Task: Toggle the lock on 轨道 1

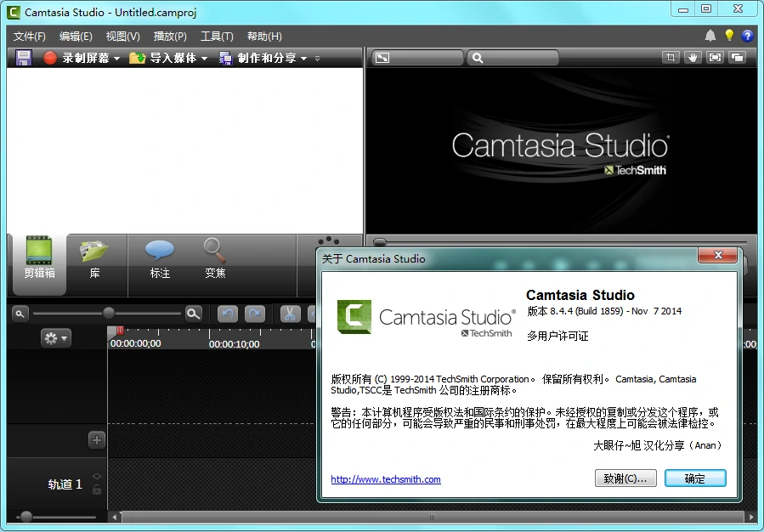Action: point(97,490)
